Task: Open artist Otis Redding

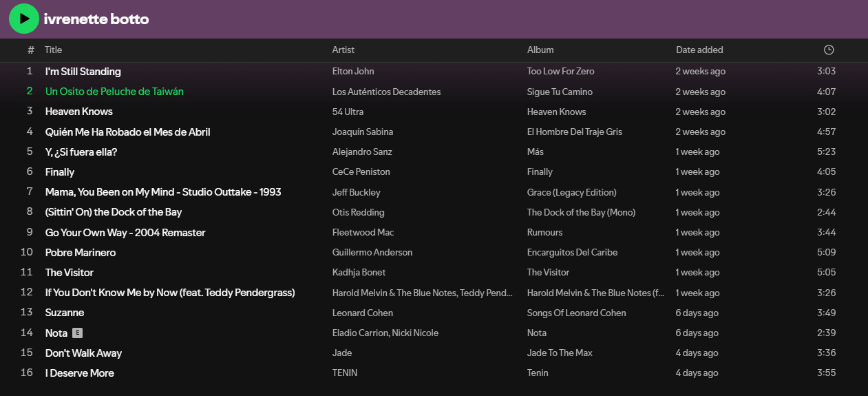Action: [359, 212]
